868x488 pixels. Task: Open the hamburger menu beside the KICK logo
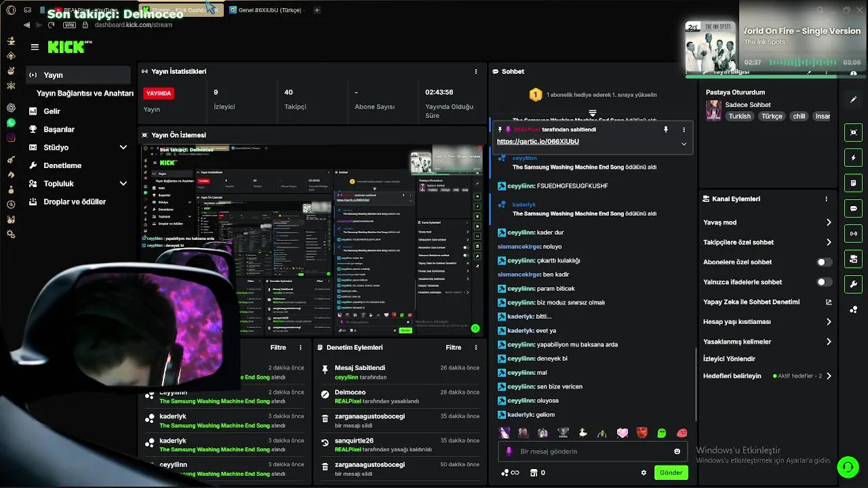click(35, 47)
